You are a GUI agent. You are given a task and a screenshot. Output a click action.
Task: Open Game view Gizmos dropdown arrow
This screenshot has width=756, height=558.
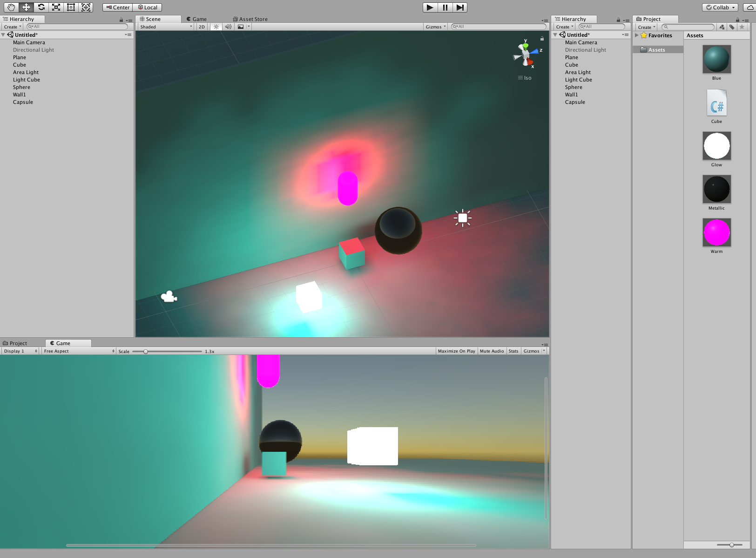tap(544, 351)
